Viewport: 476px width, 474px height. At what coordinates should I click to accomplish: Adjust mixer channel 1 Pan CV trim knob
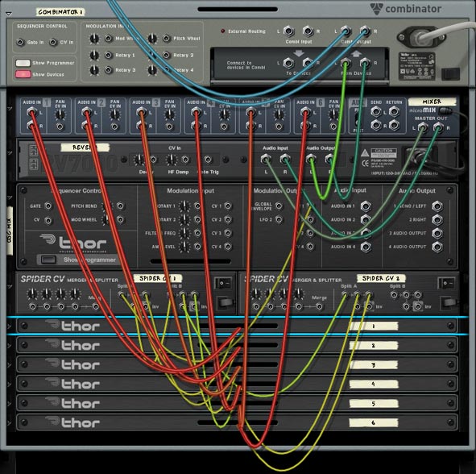tap(60, 114)
